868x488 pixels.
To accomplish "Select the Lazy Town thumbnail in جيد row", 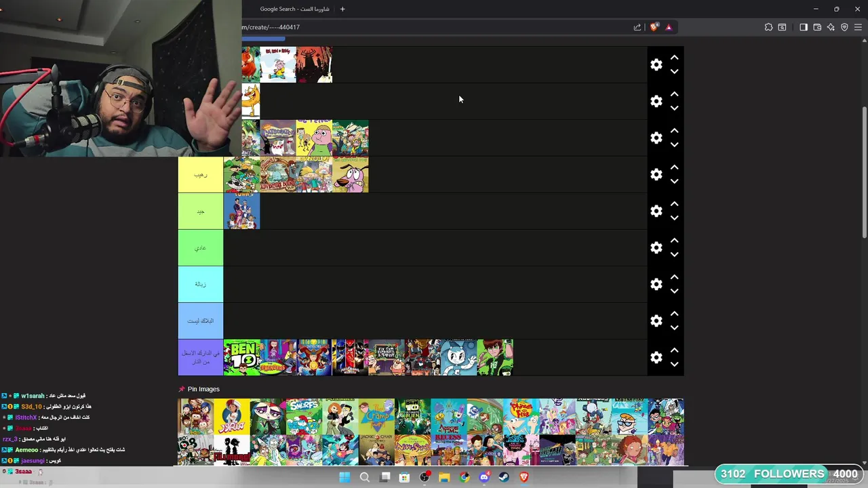I will point(241,211).
